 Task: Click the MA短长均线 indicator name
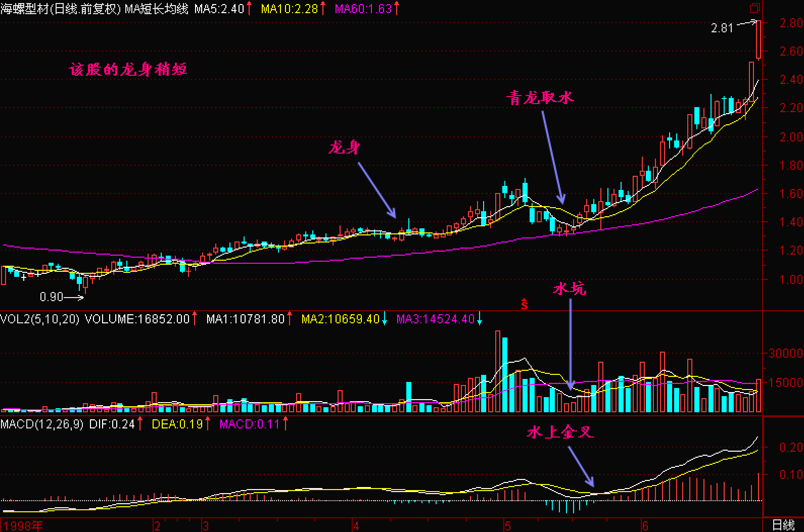click(x=156, y=9)
